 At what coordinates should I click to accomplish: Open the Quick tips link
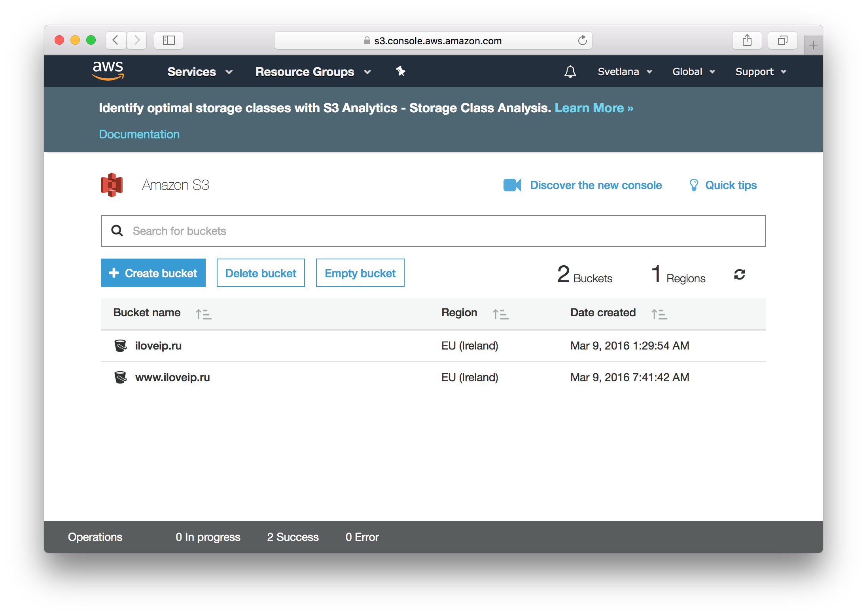point(731,185)
